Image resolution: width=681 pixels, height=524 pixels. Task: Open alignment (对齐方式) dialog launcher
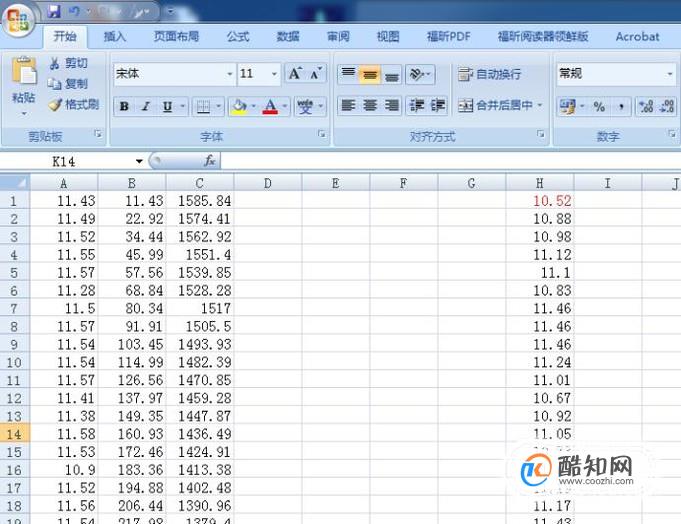[x=541, y=134]
